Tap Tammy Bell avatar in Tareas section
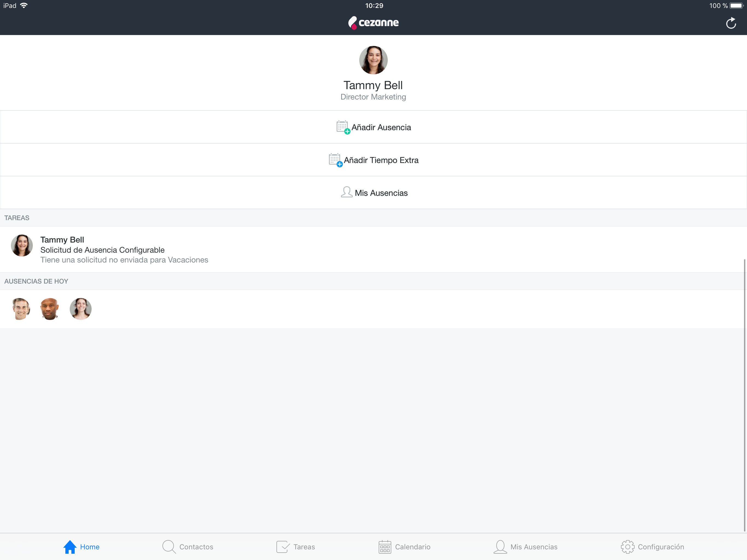This screenshot has height=560, width=747. click(22, 246)
